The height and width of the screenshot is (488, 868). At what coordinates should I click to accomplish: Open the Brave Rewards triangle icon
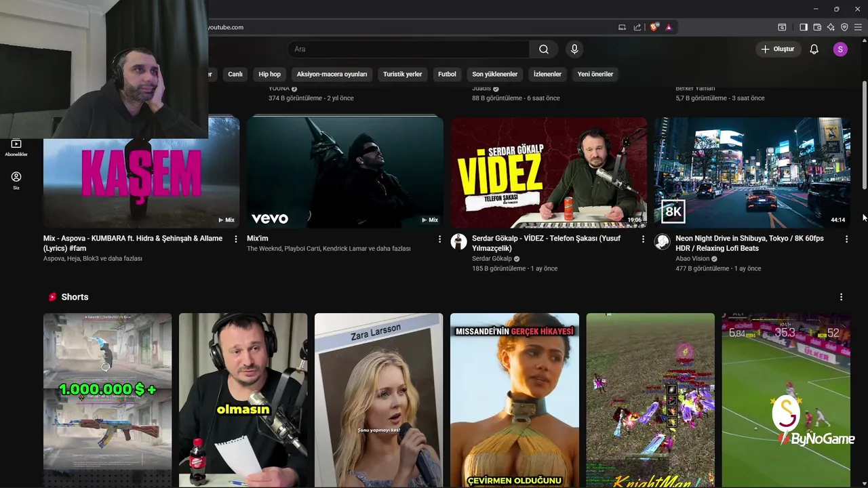669,27
